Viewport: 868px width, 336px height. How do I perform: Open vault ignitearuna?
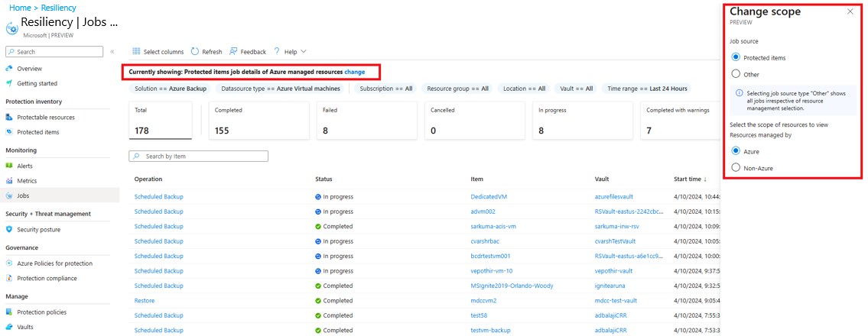(611, 286)
